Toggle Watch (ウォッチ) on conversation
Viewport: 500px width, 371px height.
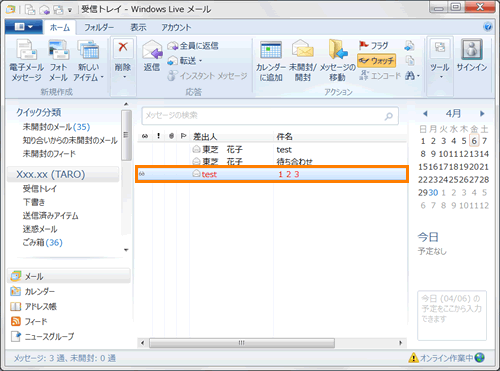click(x=376, y=61)
